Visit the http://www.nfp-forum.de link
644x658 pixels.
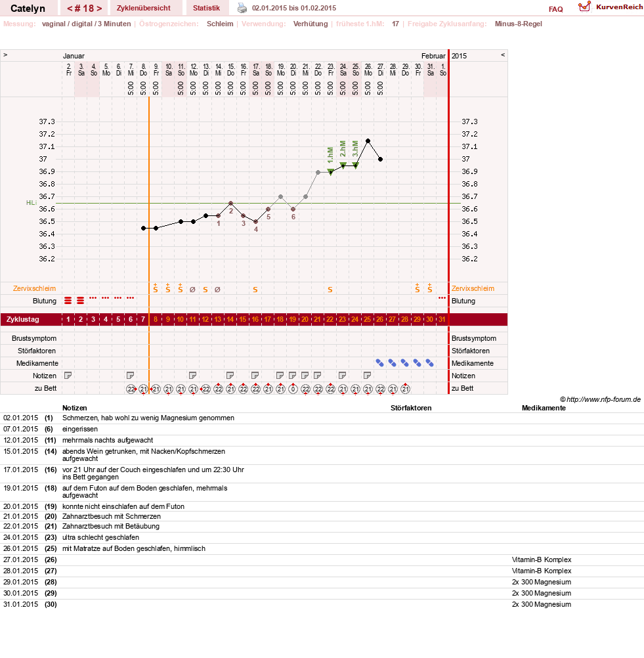604,399
